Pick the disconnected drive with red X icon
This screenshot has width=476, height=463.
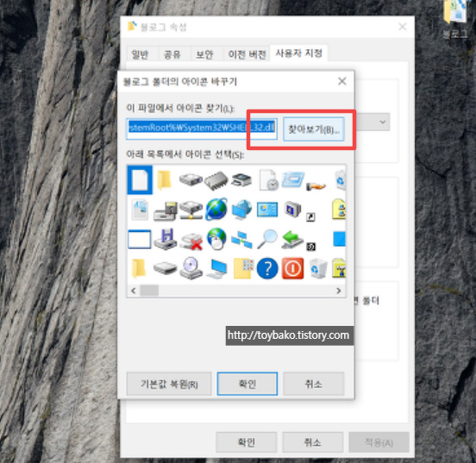point(191,241)
